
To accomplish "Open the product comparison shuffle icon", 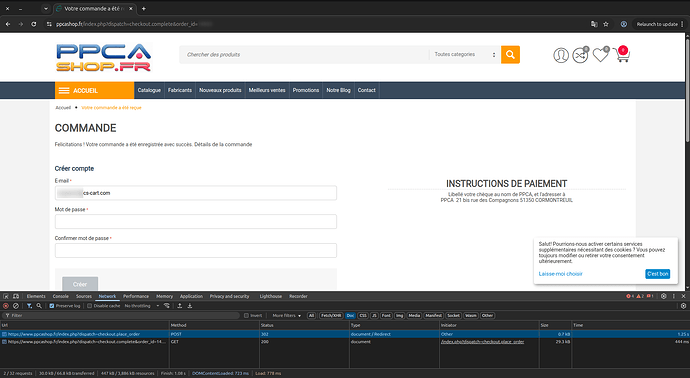I will coord(580,55).
